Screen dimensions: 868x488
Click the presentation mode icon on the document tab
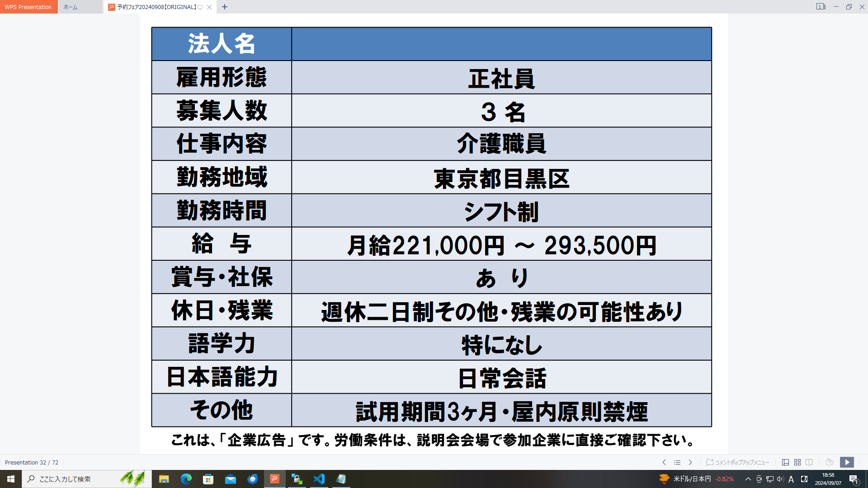[200, 7]
